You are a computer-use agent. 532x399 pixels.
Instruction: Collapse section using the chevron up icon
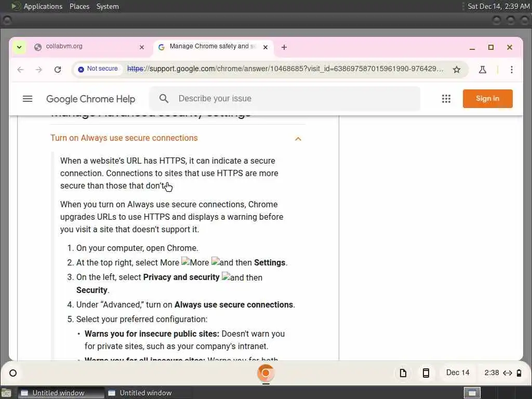(x=298, y=139)
